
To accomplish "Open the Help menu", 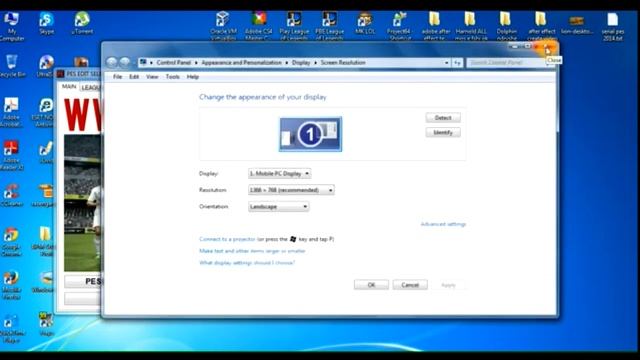I will pyautogui.click(x=193, y=77).
